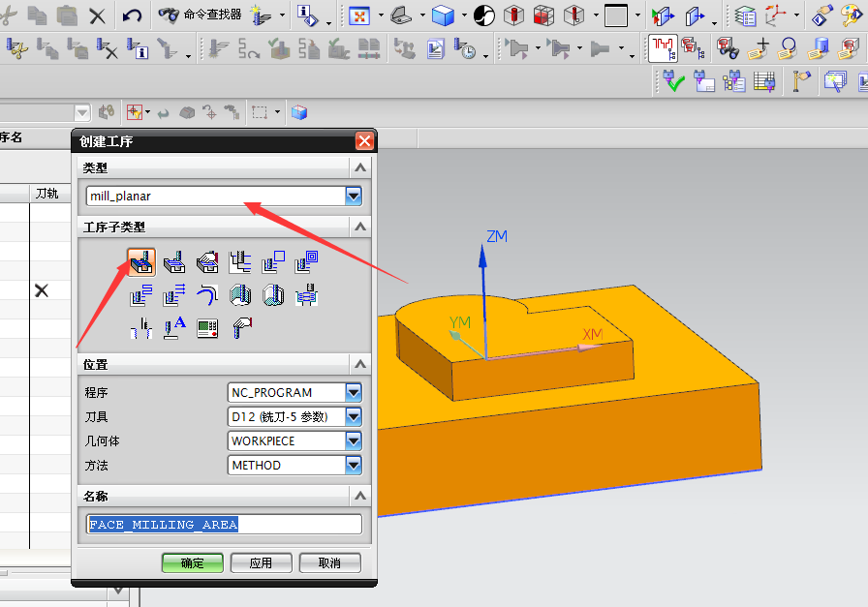The height and width of the screenshot is (607, 868).
Task: Select the Finish Walls subtype icon
Action: [240, 295]
